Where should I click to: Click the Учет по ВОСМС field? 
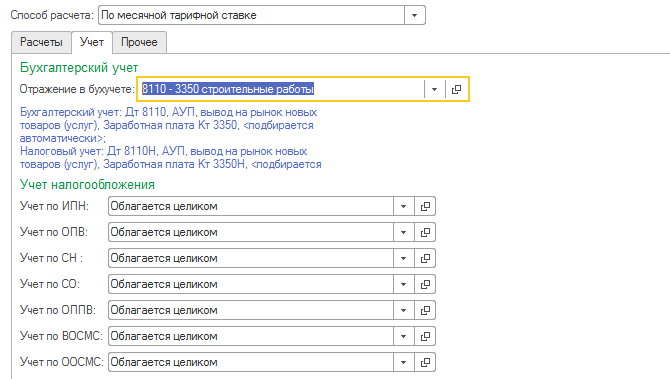click(251, 336)
